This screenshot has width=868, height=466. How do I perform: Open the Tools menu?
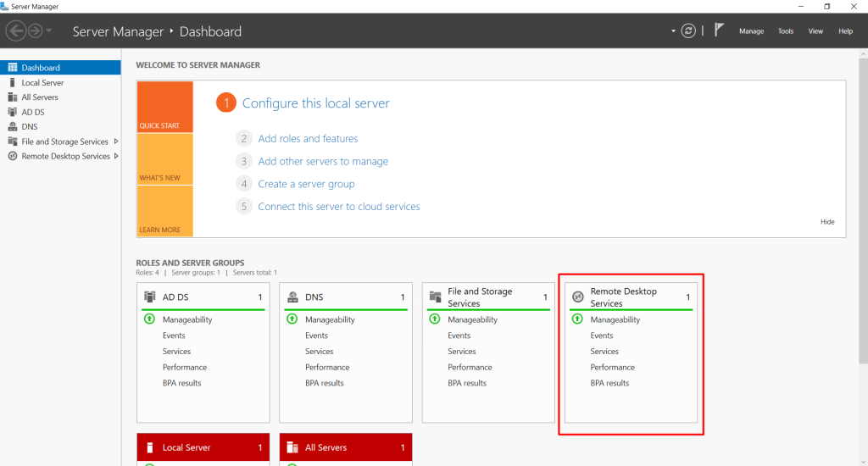(786, 31)
